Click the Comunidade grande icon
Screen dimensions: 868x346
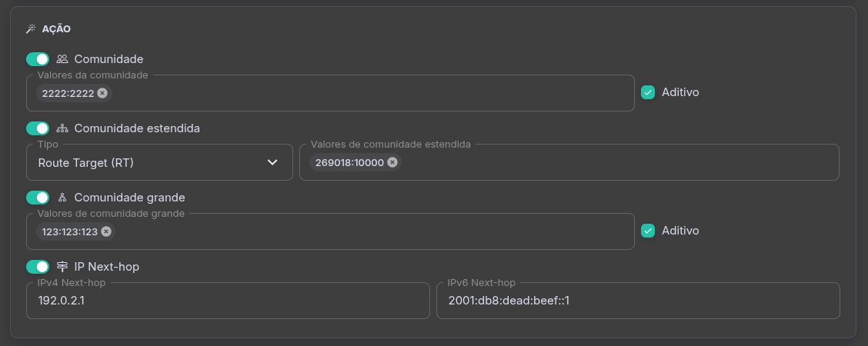[x=62, y=198]
